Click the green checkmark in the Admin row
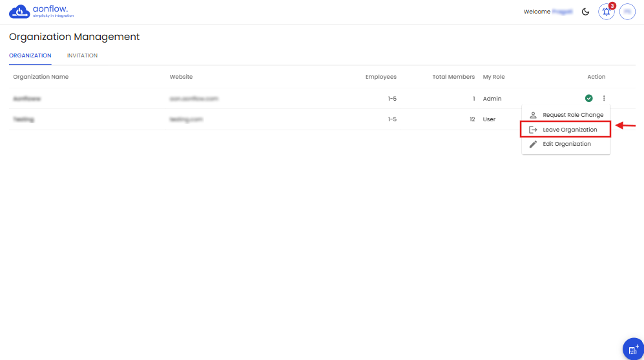This screenshot has width=644, height=360. click(588, 98)
